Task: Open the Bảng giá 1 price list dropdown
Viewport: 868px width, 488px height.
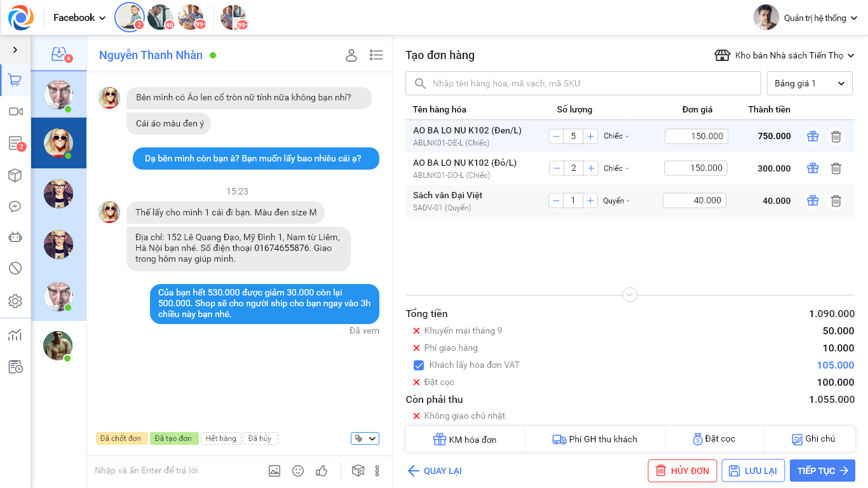Action: (x=810, y=83)
